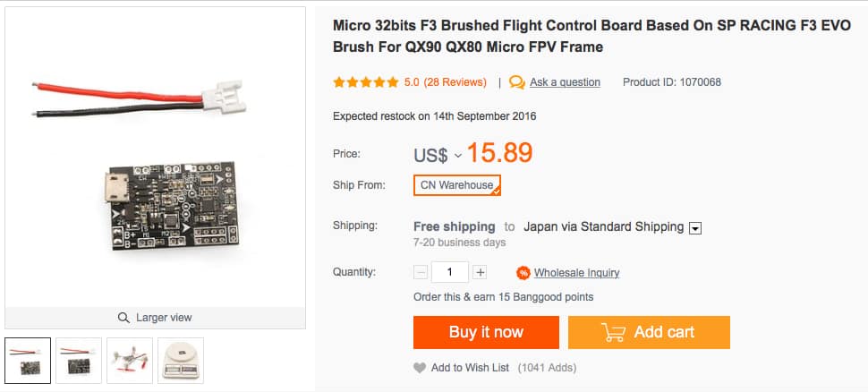Open the Wholesale Inquiry link
This screenshot has height=392, width=868.
[576, 273]
